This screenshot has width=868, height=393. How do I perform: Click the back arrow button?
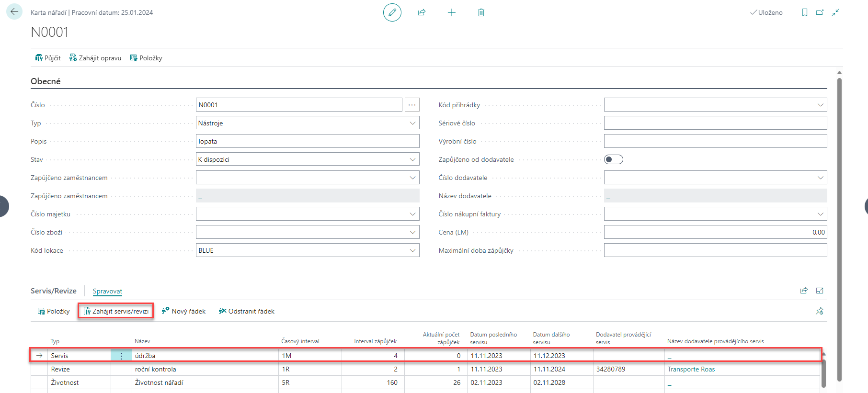point(14,12)
